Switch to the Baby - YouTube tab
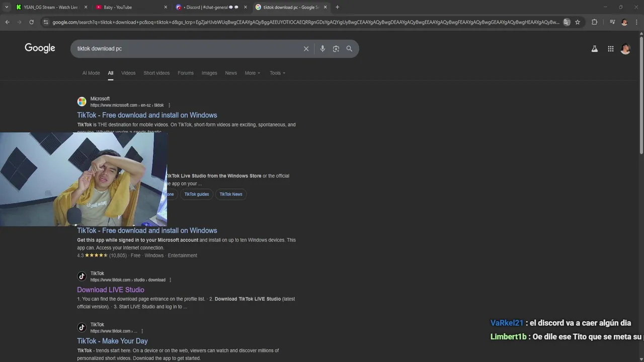This screenshot has width=644, height=362. [x=132, y=7]
